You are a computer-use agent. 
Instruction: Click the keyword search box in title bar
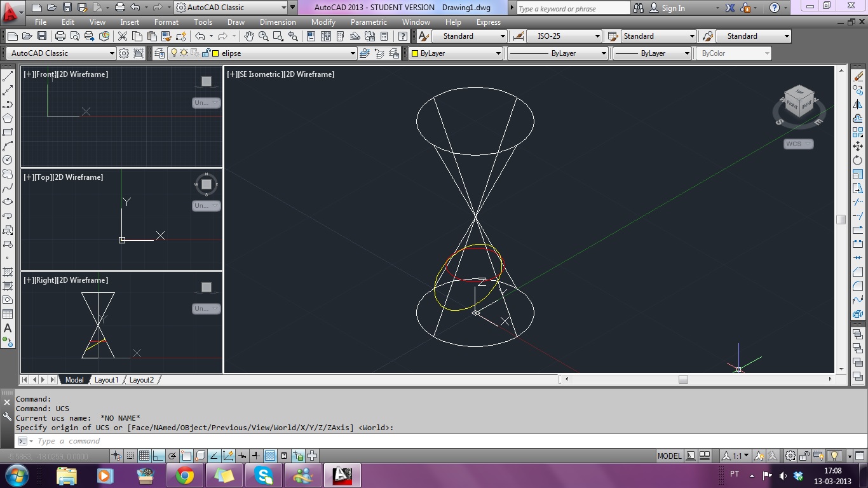(573, 8)
